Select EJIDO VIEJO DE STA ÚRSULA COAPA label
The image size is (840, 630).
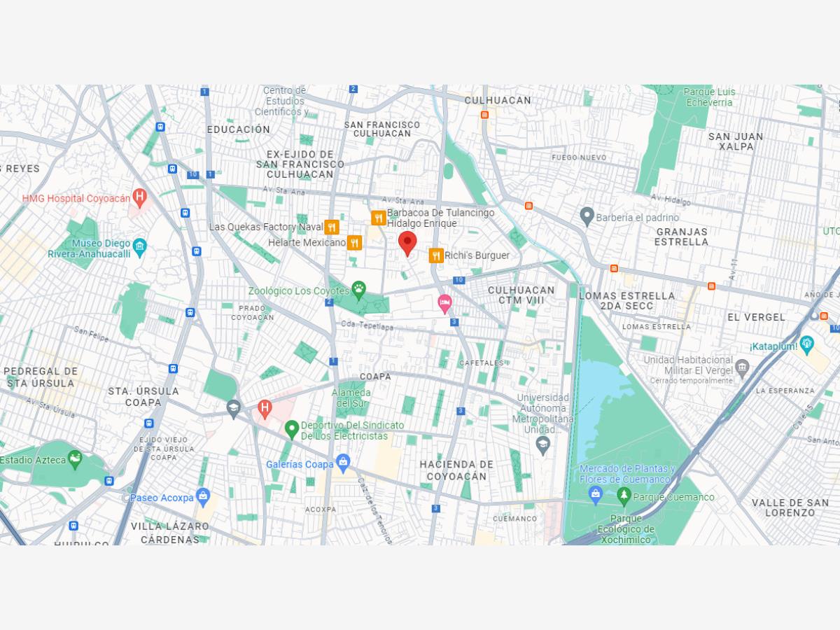tap(164, 448)
